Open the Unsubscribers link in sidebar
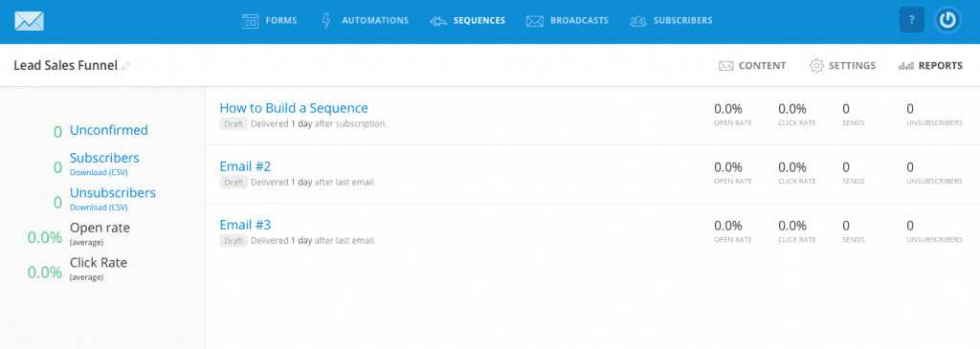 coord(113,193)
